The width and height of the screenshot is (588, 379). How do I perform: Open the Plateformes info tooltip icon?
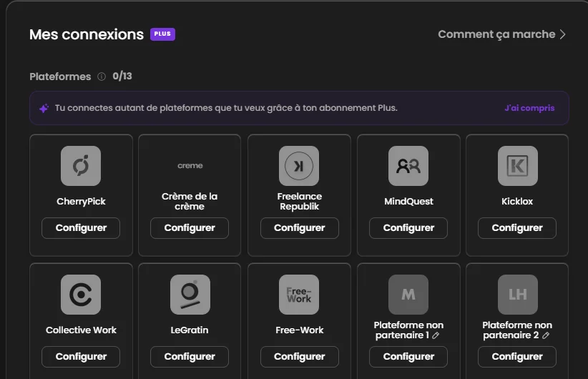tap(102, 77)
